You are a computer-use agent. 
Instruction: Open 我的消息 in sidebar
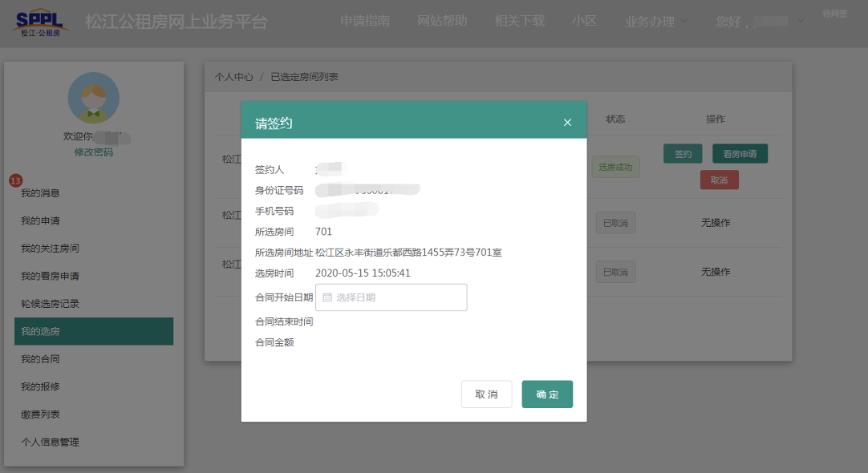[40, 193]
